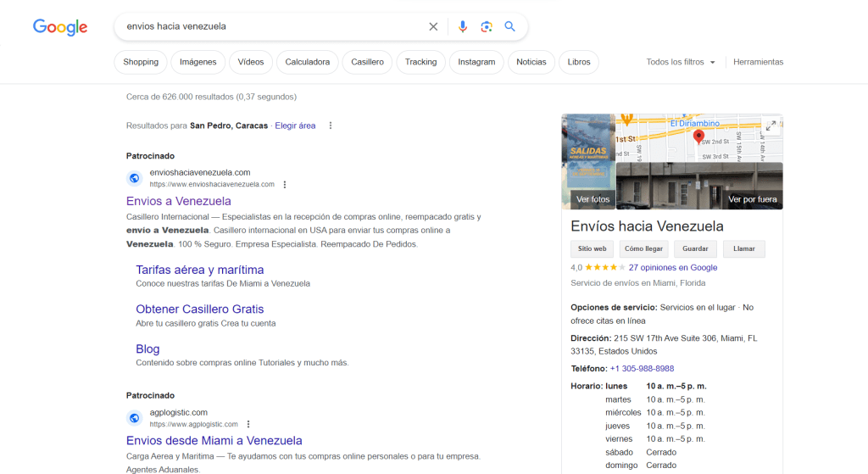Switch to the Imágenes filter

(198, 62)
